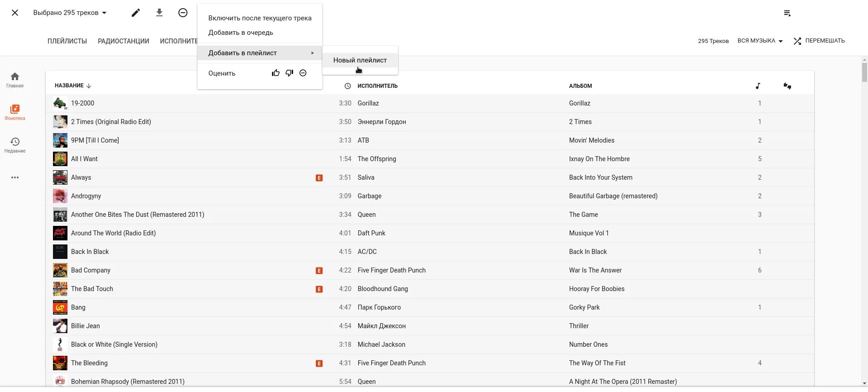Select track 'Billie Jean'
The image size is (868, 392).
point(85,326)
